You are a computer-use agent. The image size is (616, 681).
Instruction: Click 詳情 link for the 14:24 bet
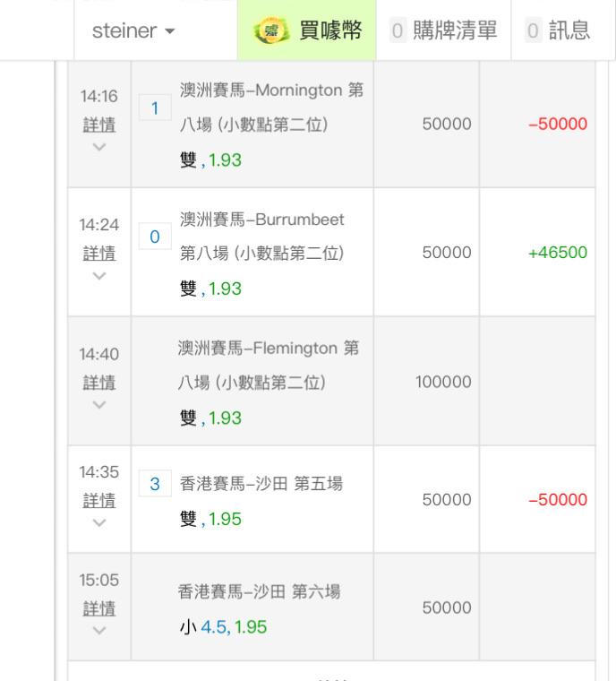click(x=99, y=254)
